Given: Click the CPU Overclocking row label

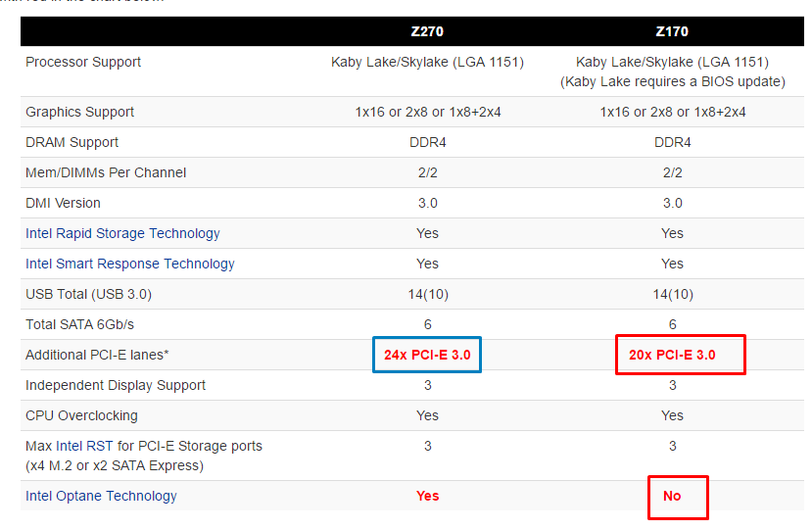Looking at the screenshot, I should [x=81, y=415].
